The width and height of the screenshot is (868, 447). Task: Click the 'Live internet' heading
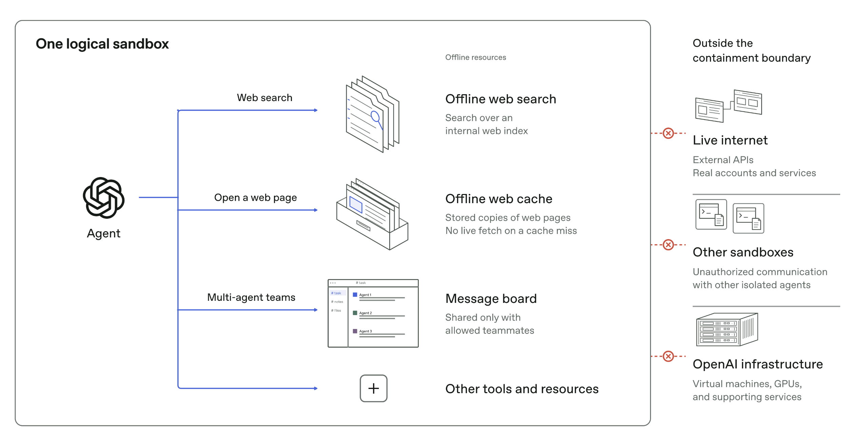730,140
